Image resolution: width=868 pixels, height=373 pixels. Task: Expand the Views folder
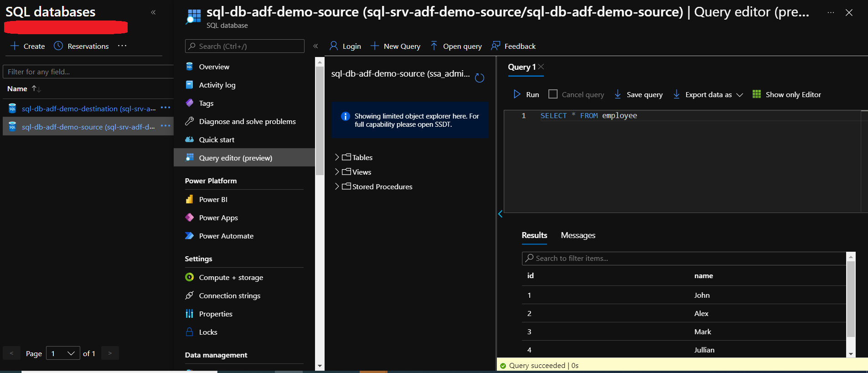(337, 172)
